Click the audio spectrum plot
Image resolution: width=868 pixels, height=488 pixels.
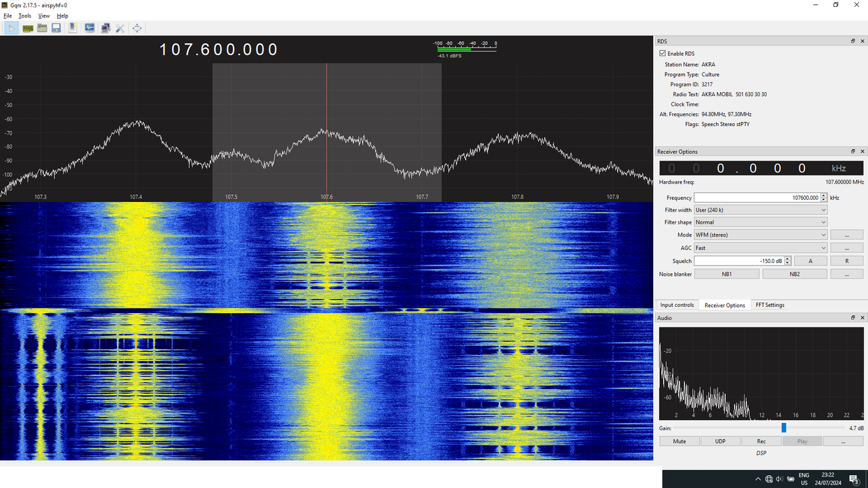(762, 373)
